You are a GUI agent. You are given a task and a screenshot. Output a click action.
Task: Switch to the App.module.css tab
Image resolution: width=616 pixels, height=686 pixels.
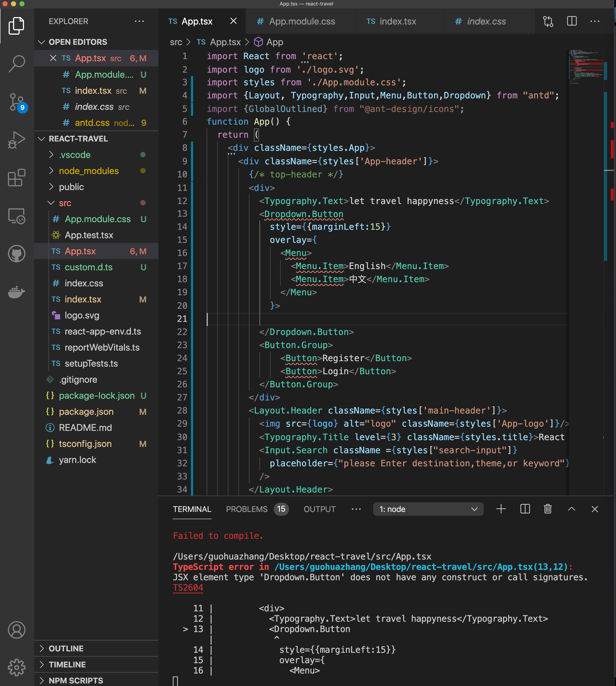click(301, 21)
